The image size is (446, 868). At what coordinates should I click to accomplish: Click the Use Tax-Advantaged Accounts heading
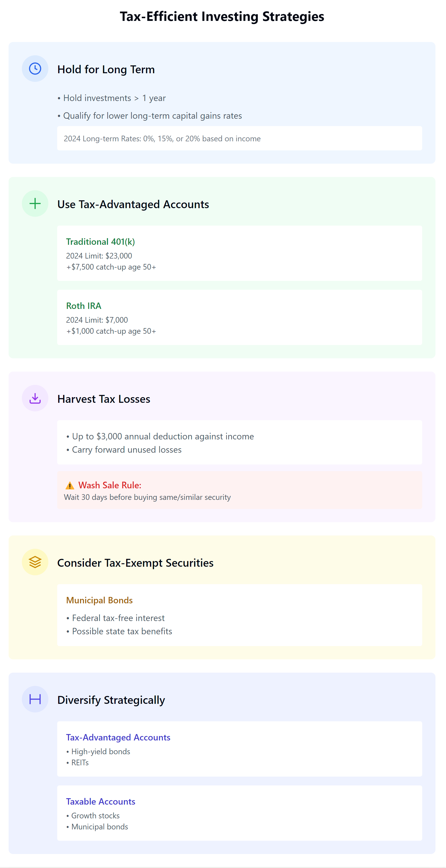click(x=133, y=204)
